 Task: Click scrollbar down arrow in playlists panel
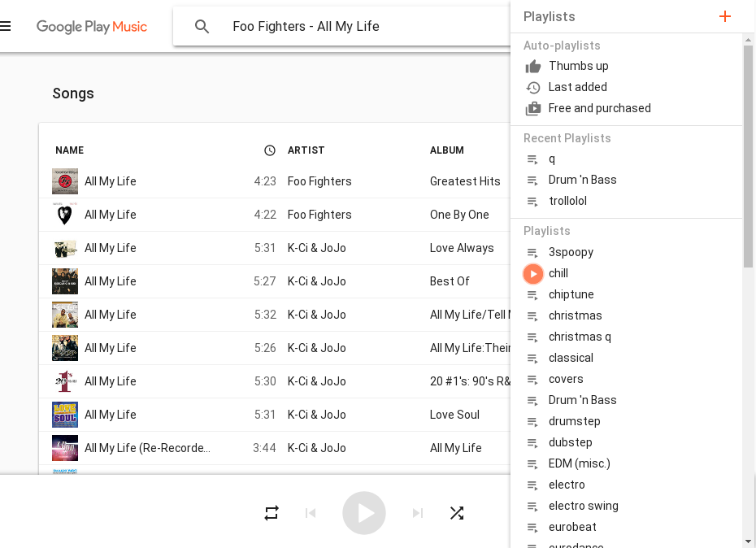[x=748, y=541]
